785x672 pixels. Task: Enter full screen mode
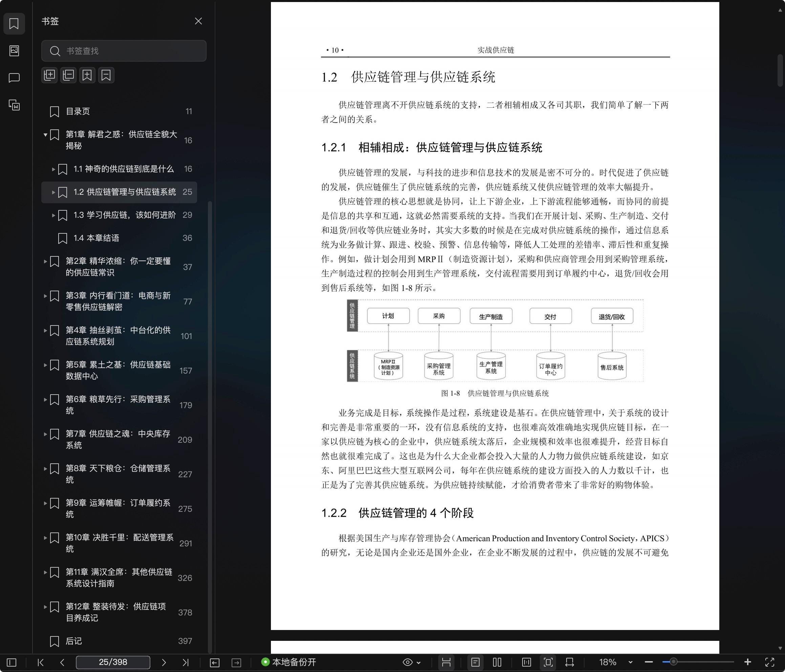coord(769,662)
